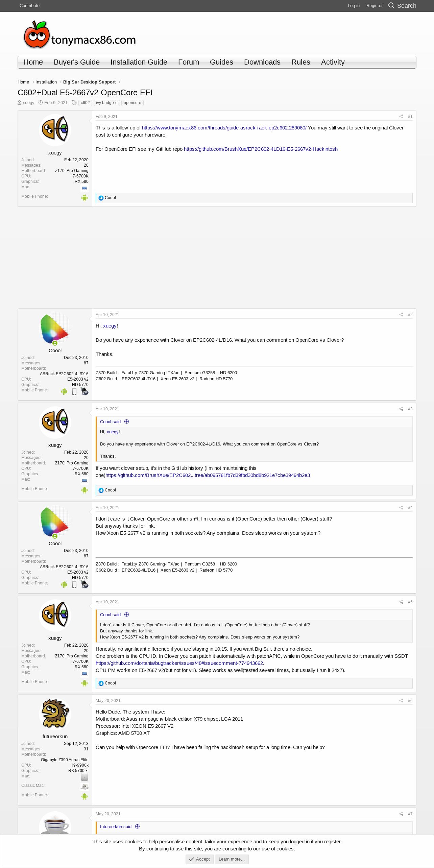This screenshot has height=868, width=434.
Task: Click the Mac Pro icon for futureorkun
Action: (85, 777)
